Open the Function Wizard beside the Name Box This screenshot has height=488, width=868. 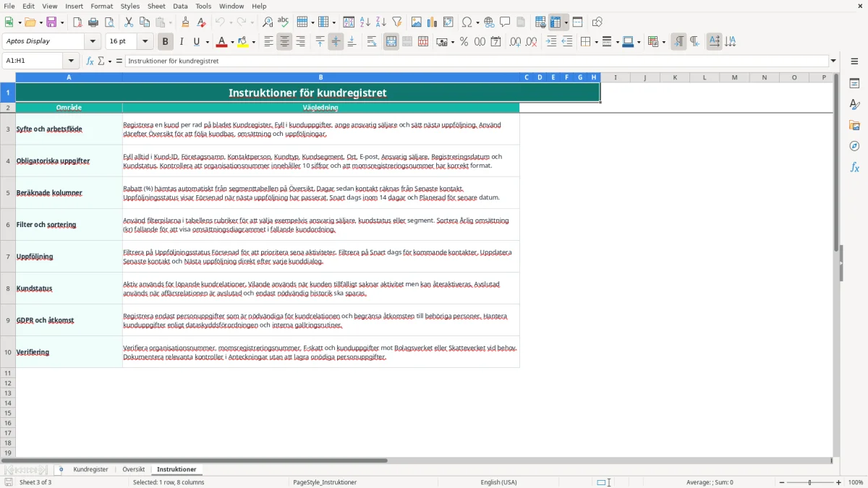tap(90, 61)
